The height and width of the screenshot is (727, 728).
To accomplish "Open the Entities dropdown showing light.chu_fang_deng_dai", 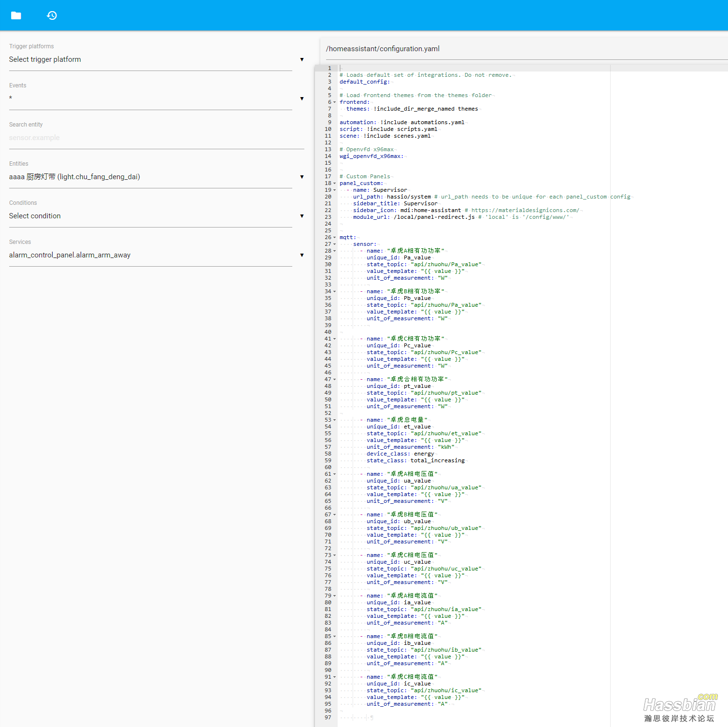I will coord(157,177).
